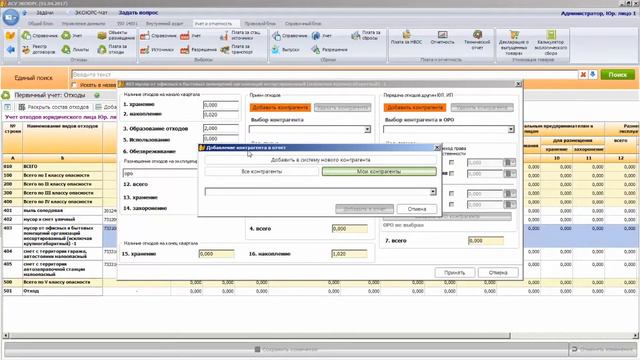Viewport: 640px width, 360px height.
Task: Expand the Выбор контрагента dropdown
Action: (367, 129)
